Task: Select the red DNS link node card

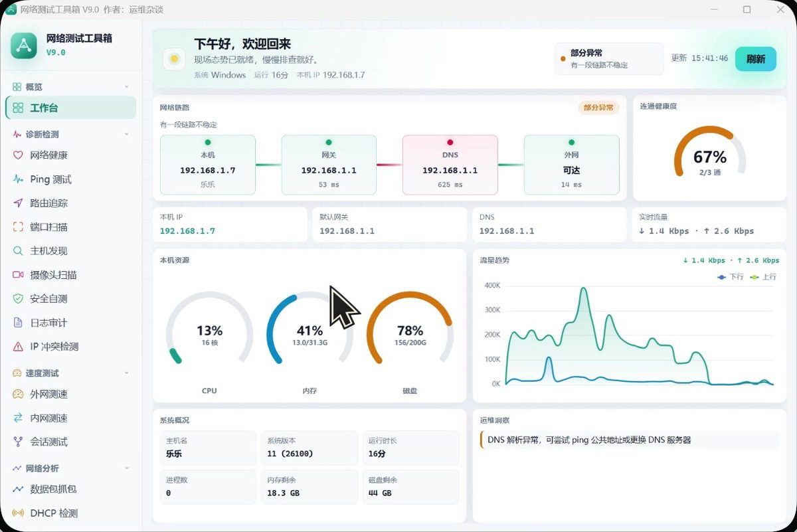Action: 450,165
